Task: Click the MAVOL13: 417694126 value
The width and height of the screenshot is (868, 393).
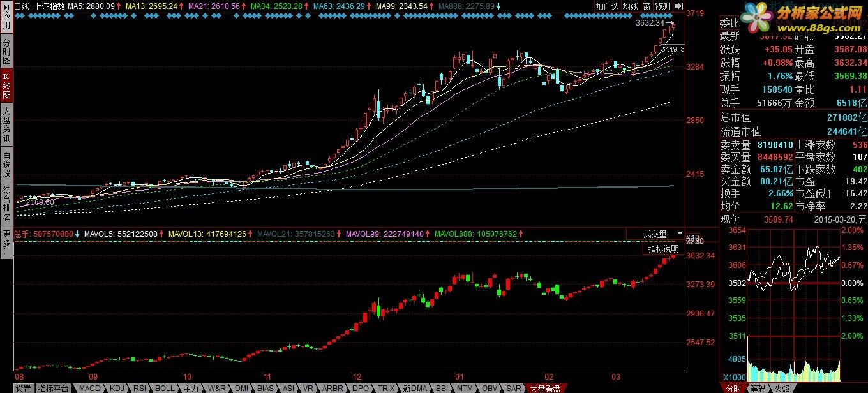Action: pyautogui.click(x=207, y=234)
